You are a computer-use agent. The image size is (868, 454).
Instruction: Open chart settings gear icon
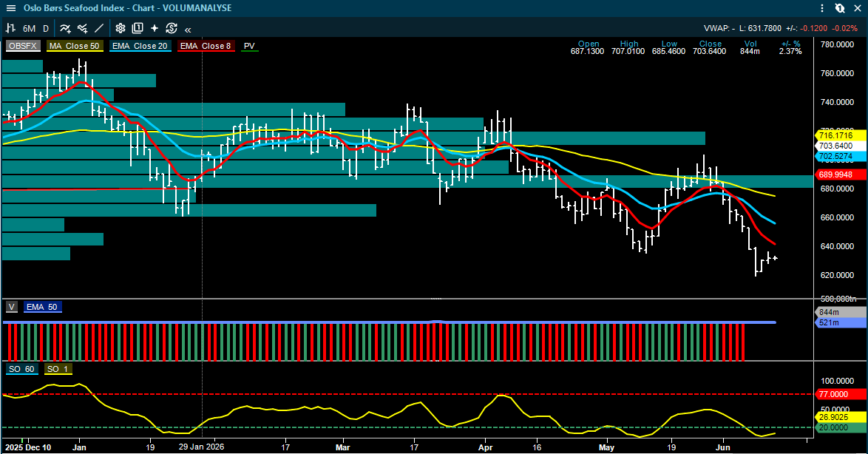click(x=121, y=28)
